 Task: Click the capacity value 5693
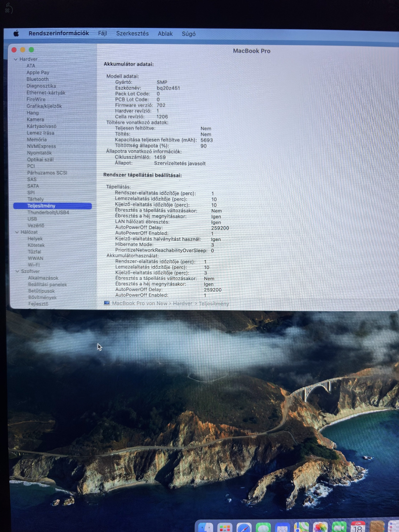pyautogui.click(x=207, y=140)
